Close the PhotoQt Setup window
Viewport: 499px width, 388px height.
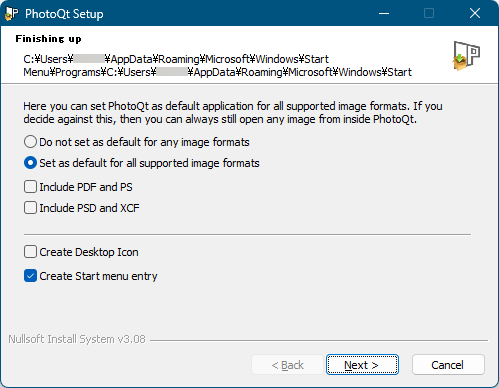[475, 13]
